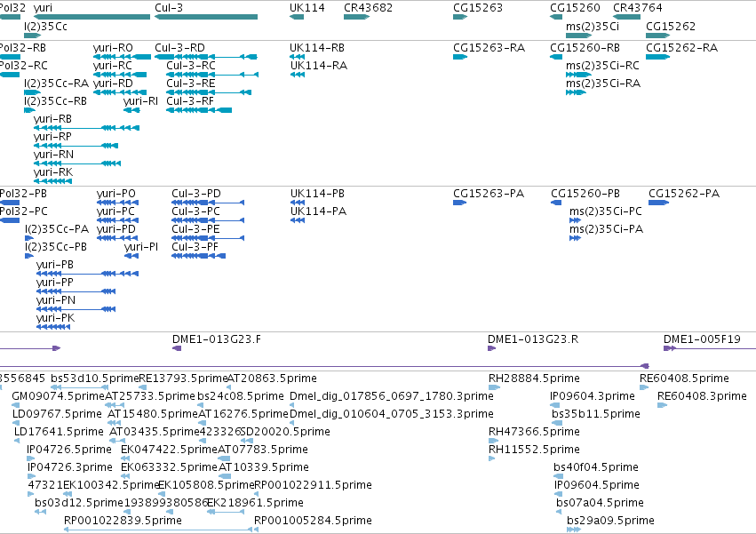Click the RP001005284.5prime EST label
This screenshot has height=534, width=756.
pyautogui.click(x=313, y=521)
